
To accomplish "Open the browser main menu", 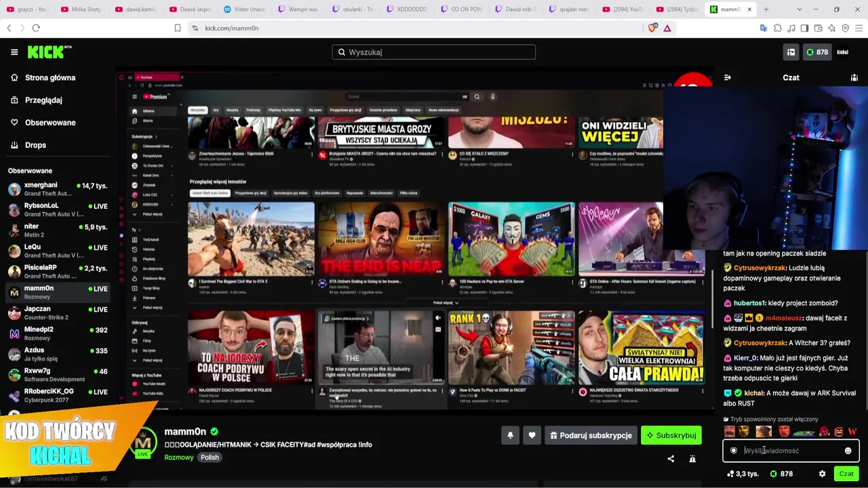I will click(859, 28).
